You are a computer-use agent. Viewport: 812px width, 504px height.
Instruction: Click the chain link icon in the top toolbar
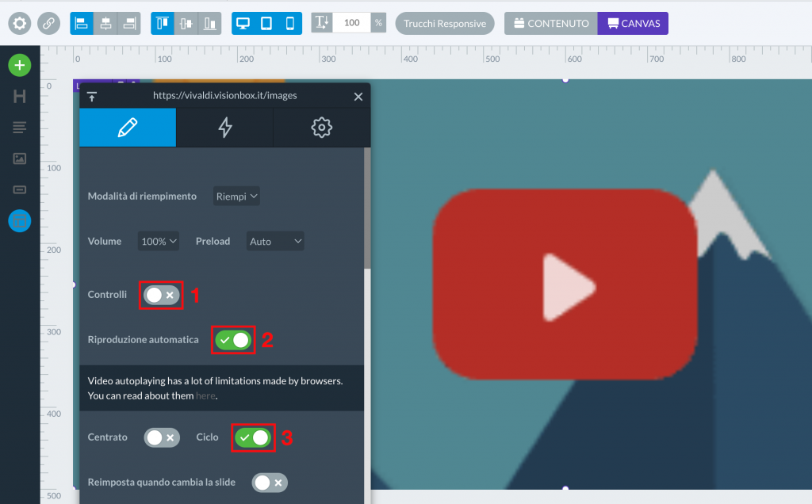pos(48,24)
